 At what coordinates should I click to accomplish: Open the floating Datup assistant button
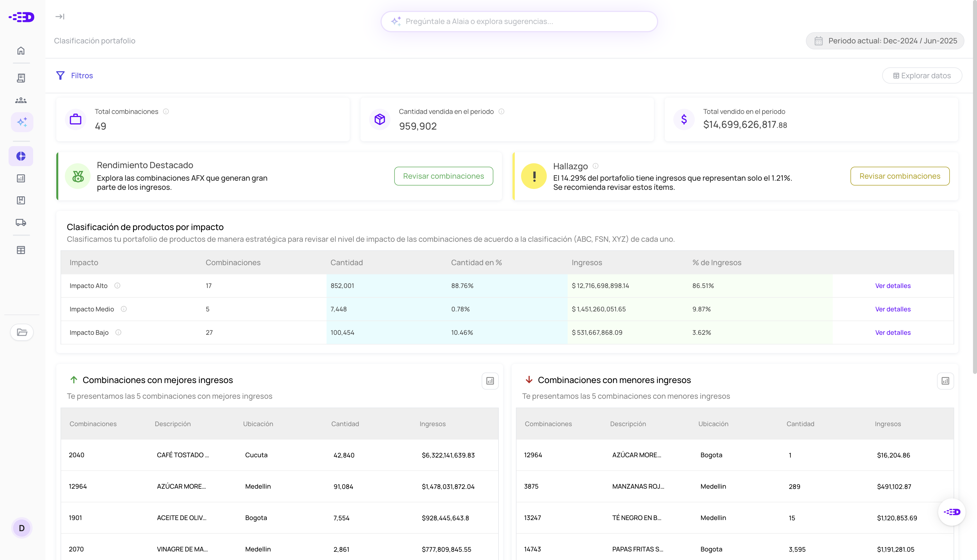coord(952,512)
